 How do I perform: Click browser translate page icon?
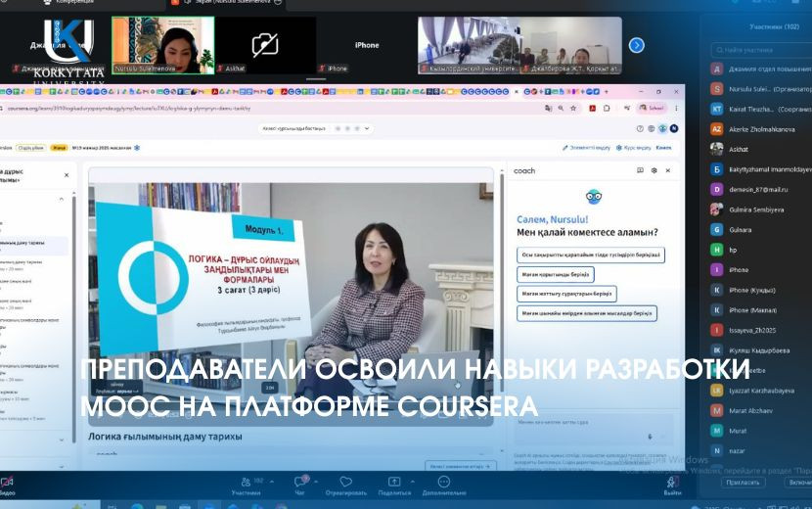(549, 109)
